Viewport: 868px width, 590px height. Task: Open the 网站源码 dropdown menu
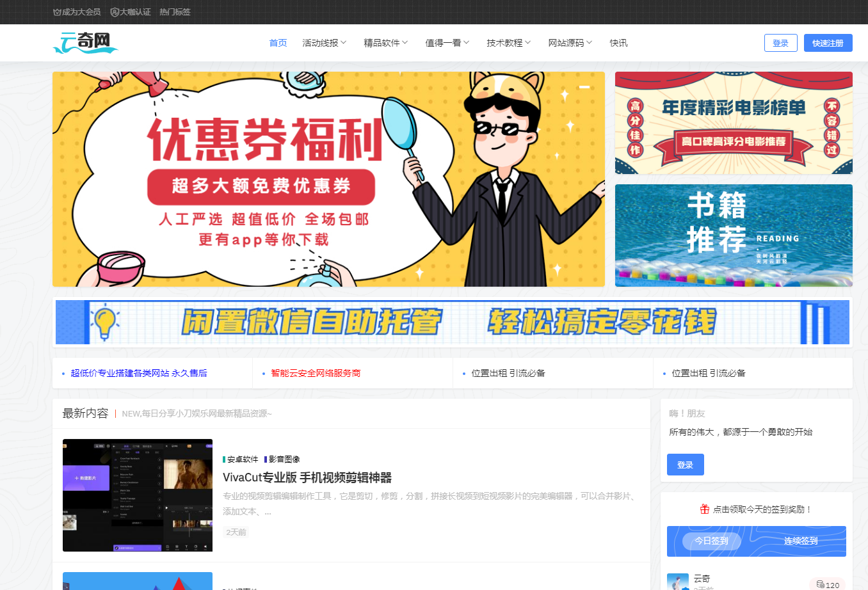click(570, 43)
